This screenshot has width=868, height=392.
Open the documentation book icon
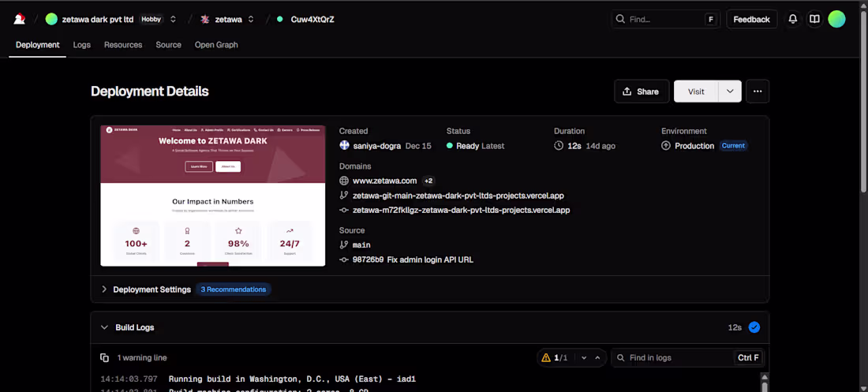pos(814,19)
